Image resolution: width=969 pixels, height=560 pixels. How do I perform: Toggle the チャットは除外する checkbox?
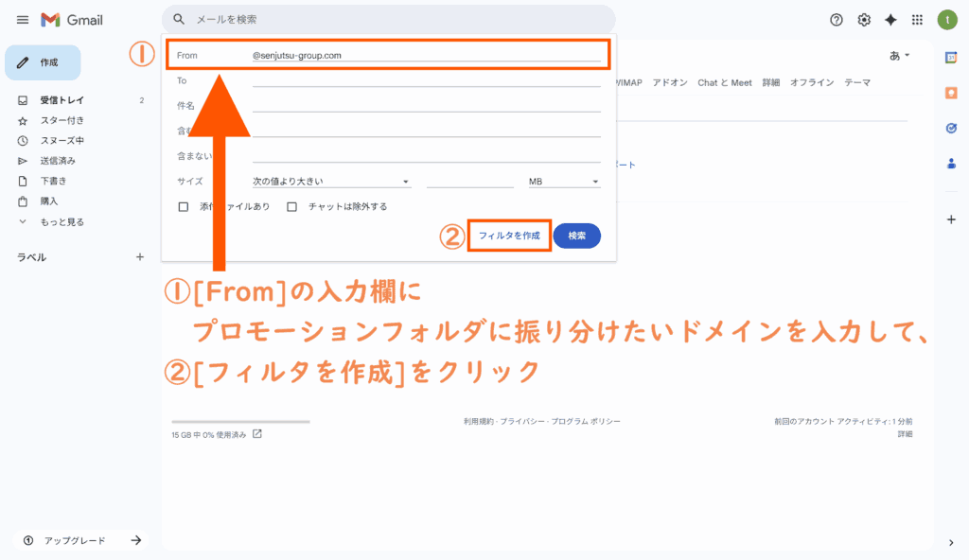coord(292,206)
